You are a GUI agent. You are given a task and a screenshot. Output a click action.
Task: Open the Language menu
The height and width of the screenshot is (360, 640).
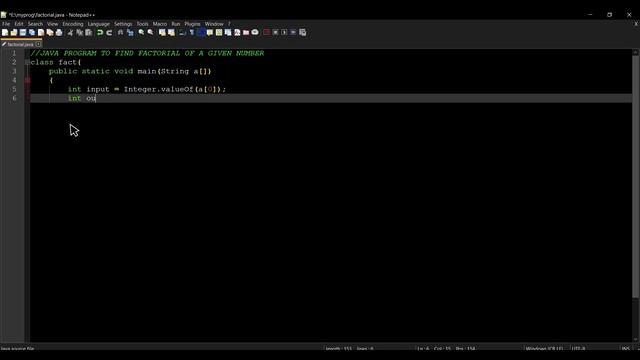pos(99,24)
